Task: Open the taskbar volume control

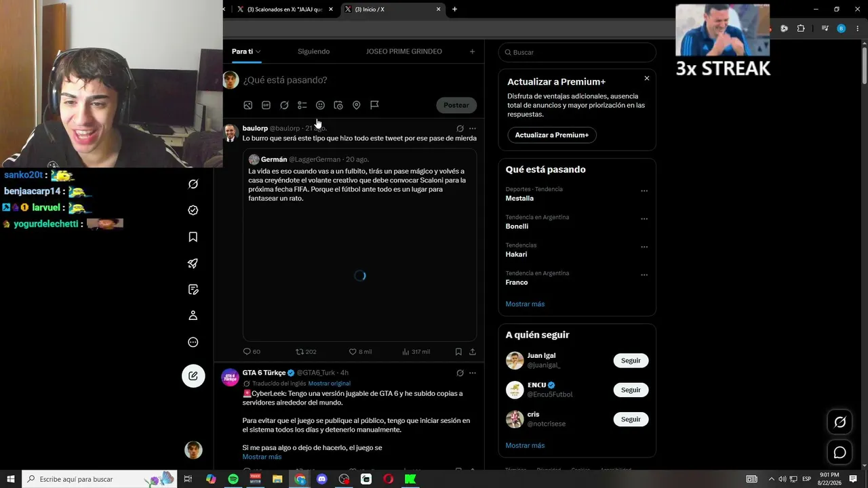Action: pyautogui.click(x=782, y=479)
